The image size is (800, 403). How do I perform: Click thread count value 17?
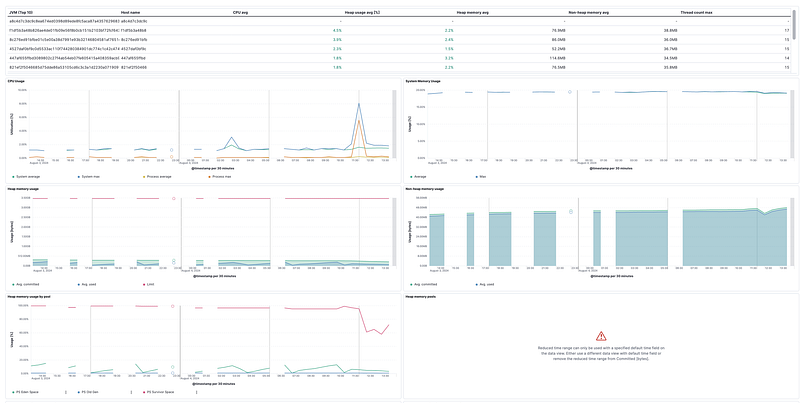tap(787, 30)
